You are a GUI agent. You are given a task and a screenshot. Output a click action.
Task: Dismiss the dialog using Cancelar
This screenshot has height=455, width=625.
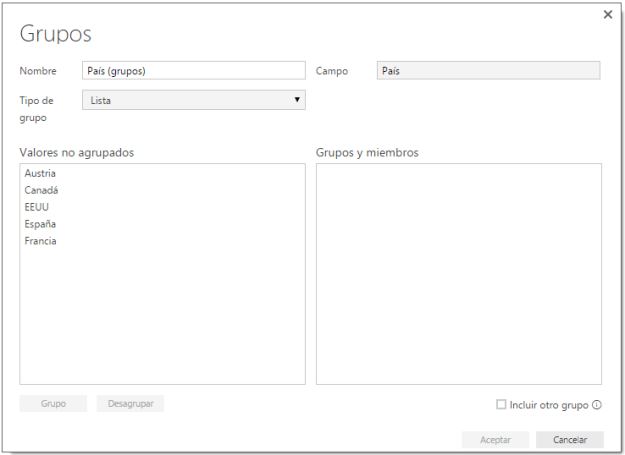pos(569,440)
